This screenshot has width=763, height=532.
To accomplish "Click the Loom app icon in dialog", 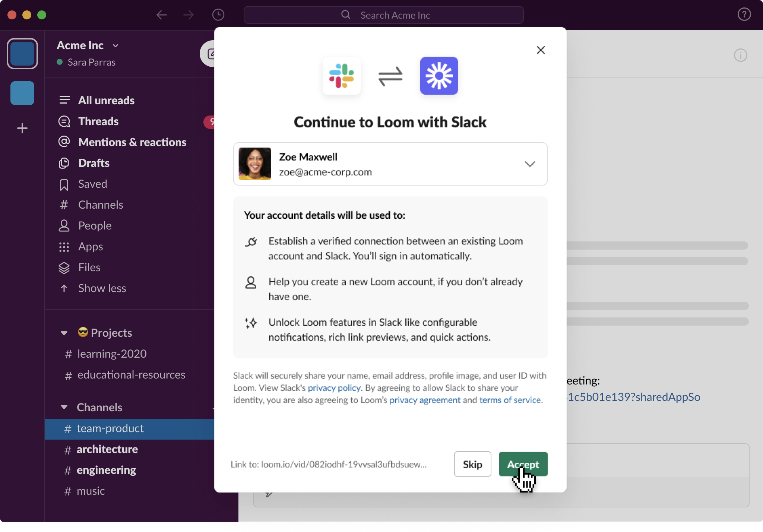I will tap(439, 75).
